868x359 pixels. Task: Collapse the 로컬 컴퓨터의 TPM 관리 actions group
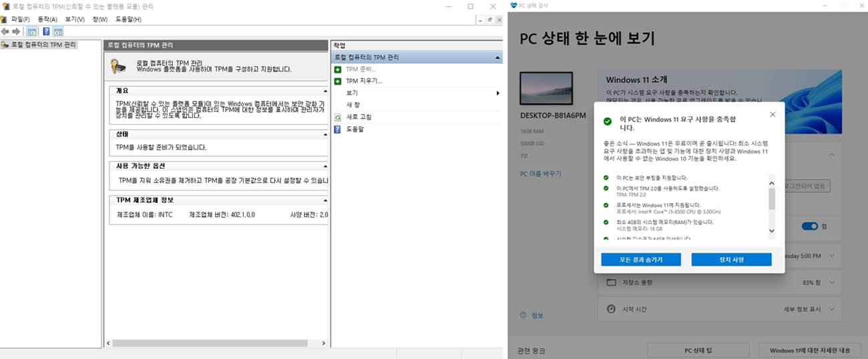[x=497, y=58]
